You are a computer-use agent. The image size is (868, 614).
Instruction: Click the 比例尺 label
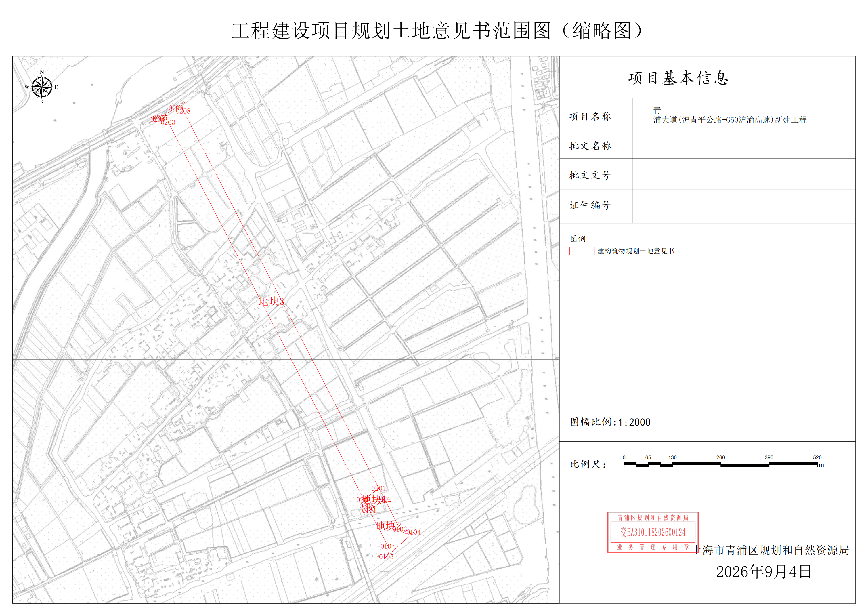[588, 464]
